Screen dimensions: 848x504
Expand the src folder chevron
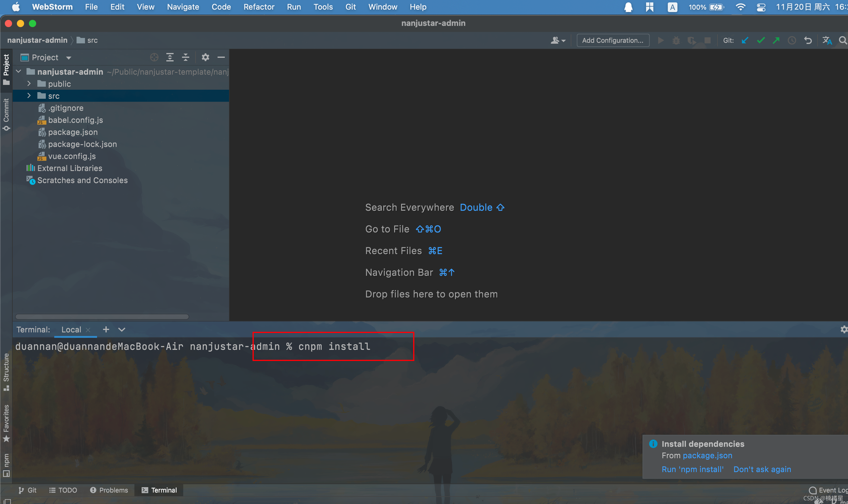click(29, 96)
